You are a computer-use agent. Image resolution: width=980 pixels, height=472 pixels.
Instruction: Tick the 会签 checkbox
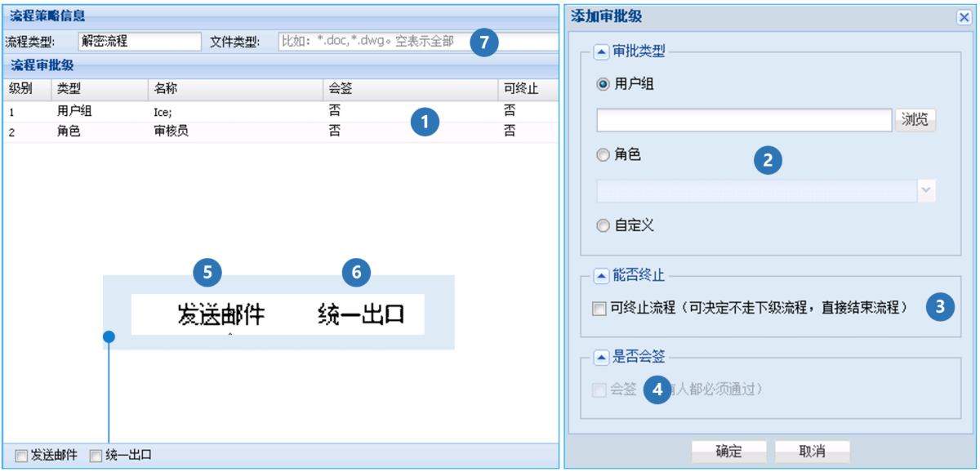pyautogui.click(x=599, y=390)
